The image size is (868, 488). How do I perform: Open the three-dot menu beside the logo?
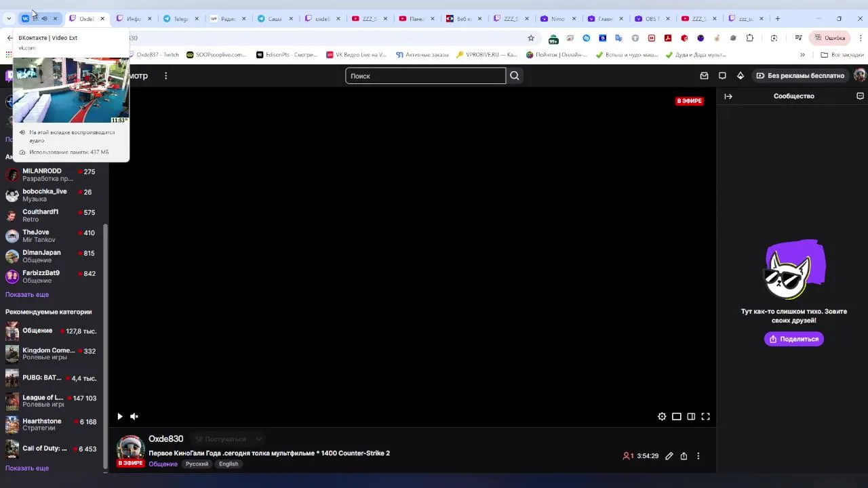[x=165, y=76]
